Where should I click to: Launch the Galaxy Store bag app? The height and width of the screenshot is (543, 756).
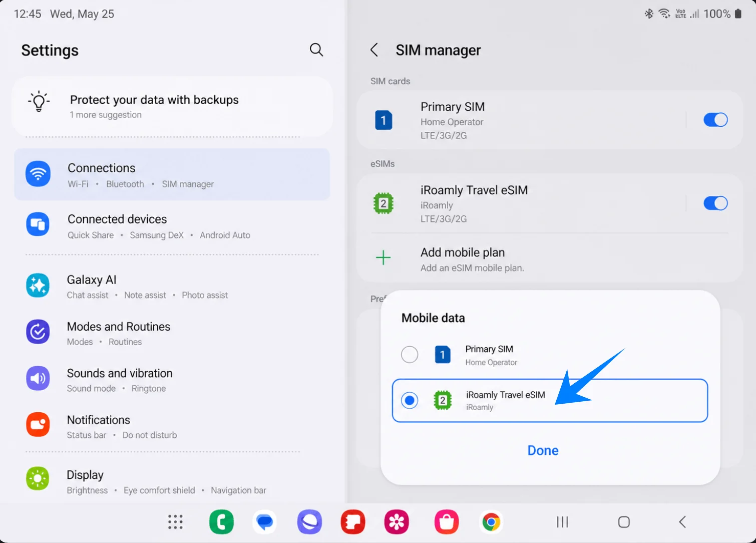tap(447, 522)
